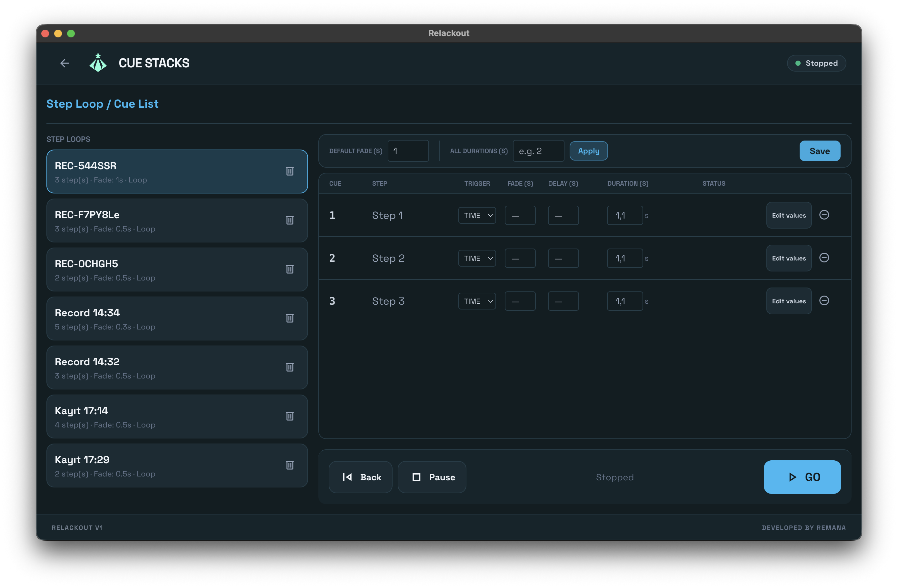Select the REC-544SSR step loop
898x588 pixels.
pyautogui.click(x=177, y=171)
